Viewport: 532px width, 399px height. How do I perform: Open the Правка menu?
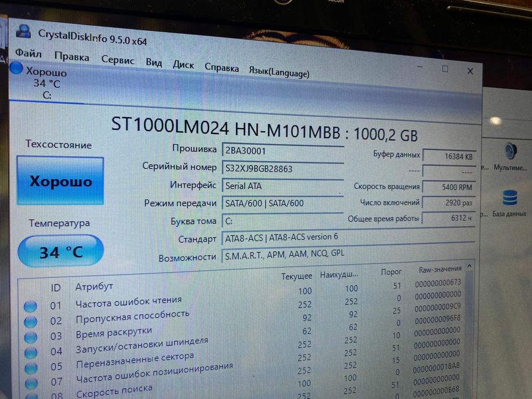[72, 56]
